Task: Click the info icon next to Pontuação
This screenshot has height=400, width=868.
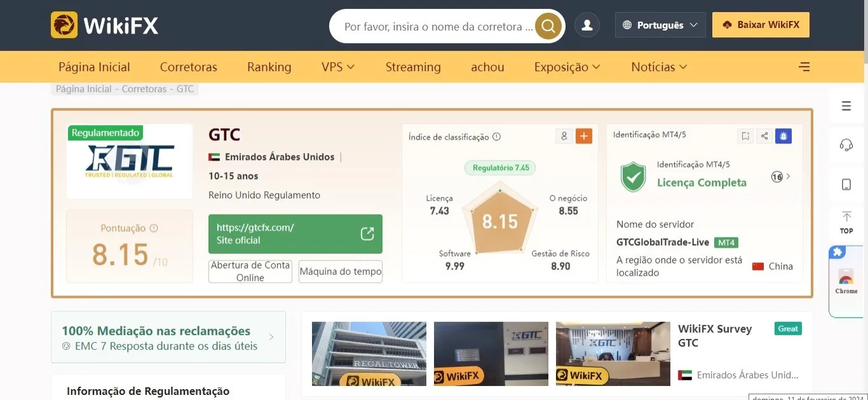Action: pyautogui.click(x=154, y=228)
